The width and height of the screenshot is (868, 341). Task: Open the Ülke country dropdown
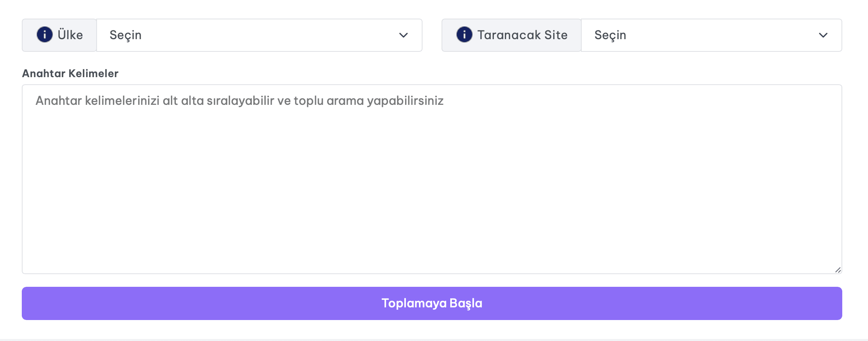[x=259, y=35]
